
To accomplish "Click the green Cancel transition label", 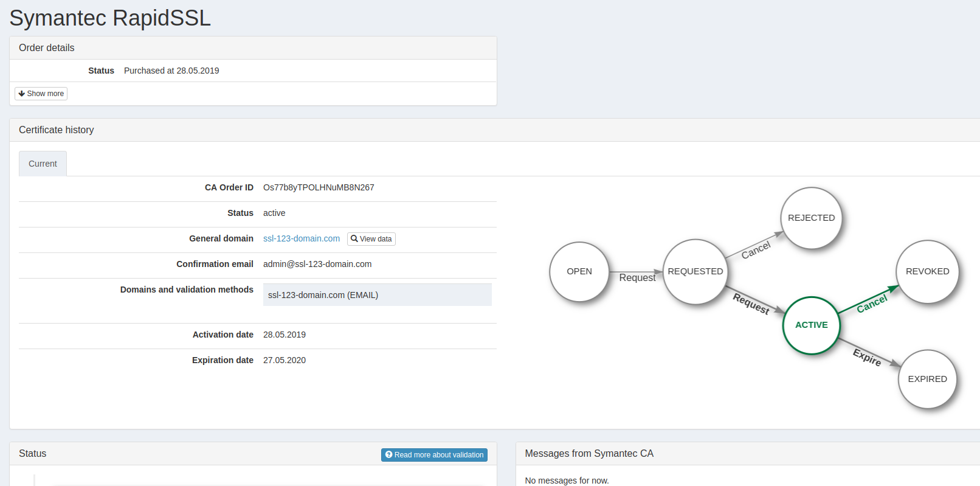I will (x=872, y=303).
